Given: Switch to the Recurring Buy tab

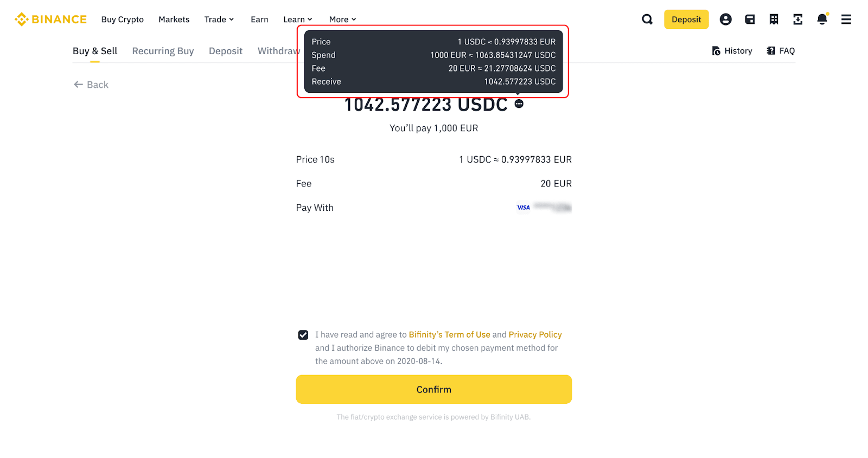Looking at the screenshot, I should click(x=163, y=51).
